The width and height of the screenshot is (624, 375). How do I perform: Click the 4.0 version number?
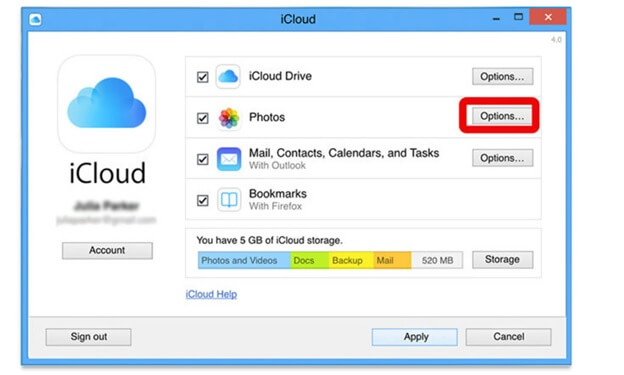coord(556,40)
